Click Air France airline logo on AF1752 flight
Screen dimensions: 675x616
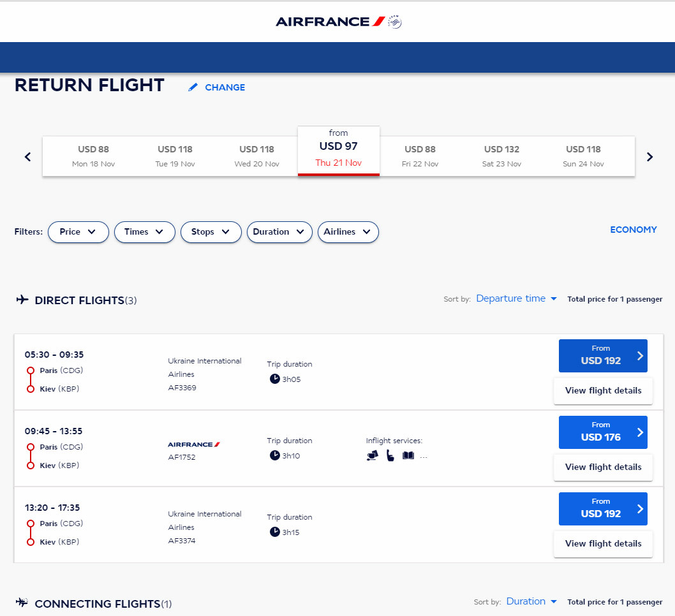[x=194, y=444]
